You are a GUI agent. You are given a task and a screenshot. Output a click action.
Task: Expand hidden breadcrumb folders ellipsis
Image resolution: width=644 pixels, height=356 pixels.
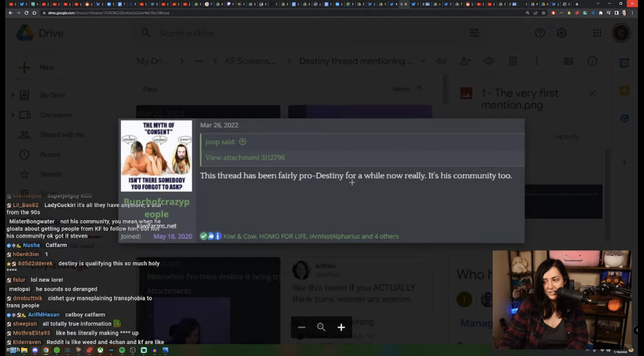click(198, 61)
